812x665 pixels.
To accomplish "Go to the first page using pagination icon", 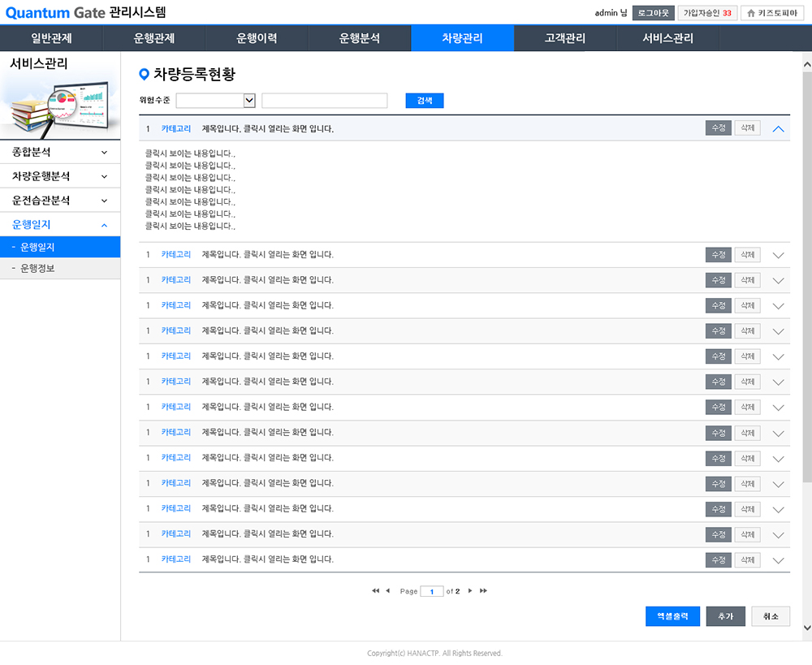I will 375,591.
